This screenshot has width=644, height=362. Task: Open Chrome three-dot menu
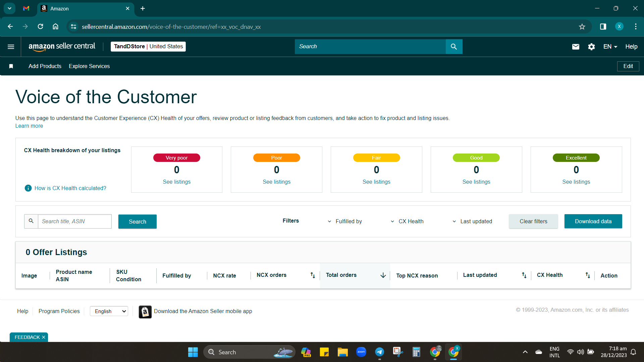point(636,26)
